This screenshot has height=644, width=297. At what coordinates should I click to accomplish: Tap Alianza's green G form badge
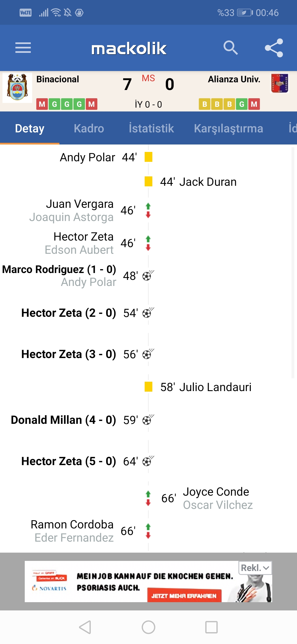[x=242, y=104]
